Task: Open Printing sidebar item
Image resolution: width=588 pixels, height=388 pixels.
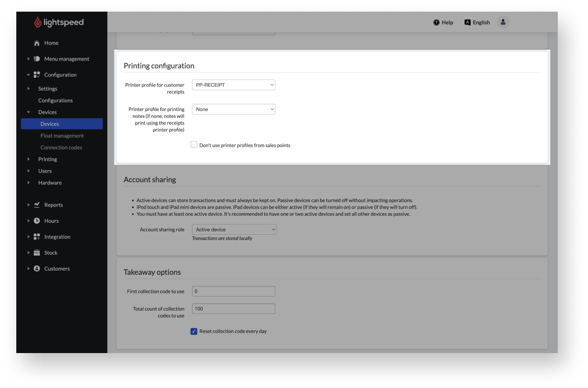Action: pos(48,159)
